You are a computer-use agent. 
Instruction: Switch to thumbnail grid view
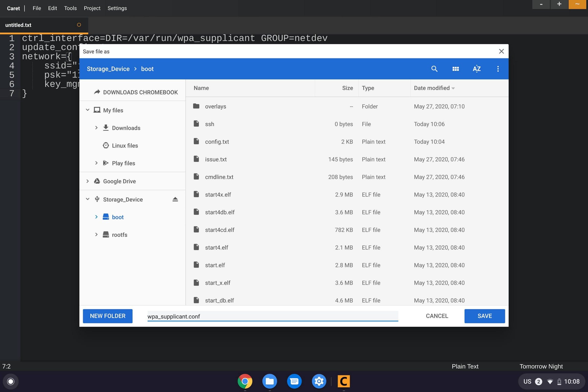pos(455,69)
